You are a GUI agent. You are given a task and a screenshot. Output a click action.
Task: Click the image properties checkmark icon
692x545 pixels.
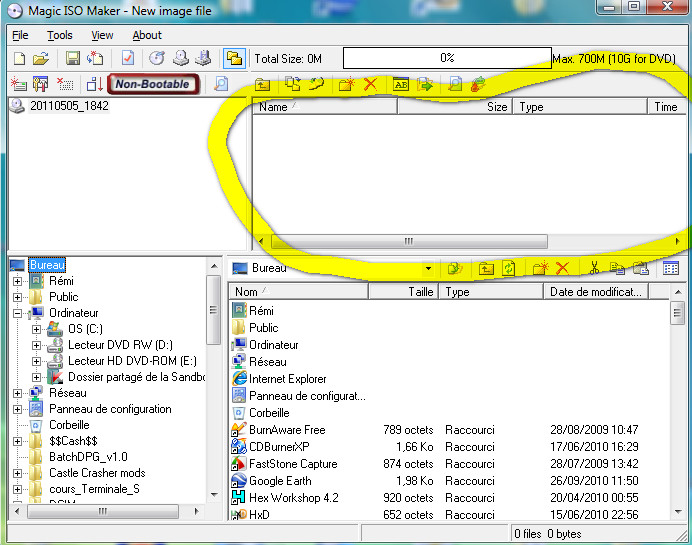(x=128, y=58)
